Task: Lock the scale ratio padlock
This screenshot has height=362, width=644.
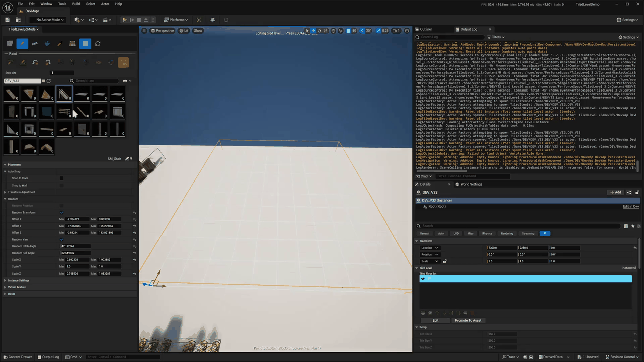Action: [x=445, y=261]
